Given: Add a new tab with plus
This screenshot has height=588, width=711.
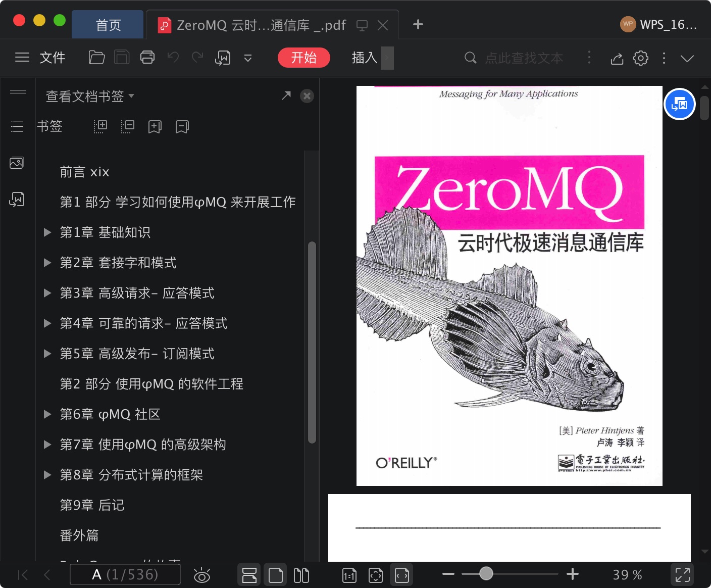Looking at the screenshot, I should 418,24.
